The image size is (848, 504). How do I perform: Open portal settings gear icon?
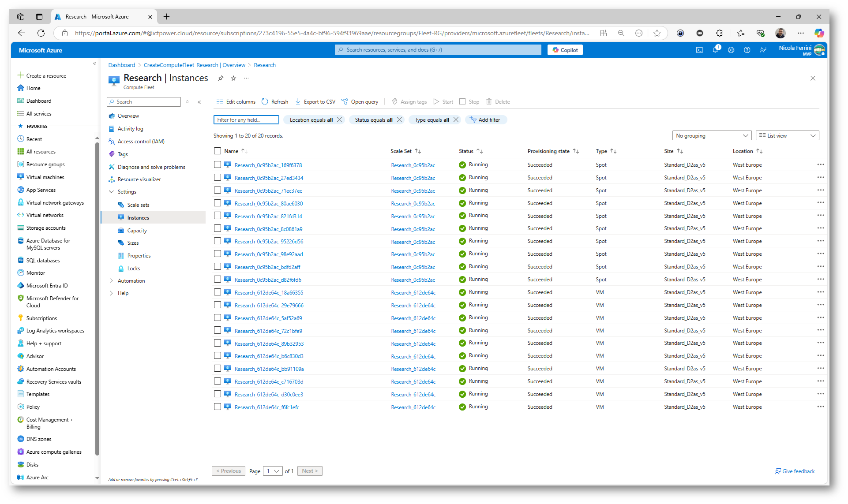tap(731, 50)
